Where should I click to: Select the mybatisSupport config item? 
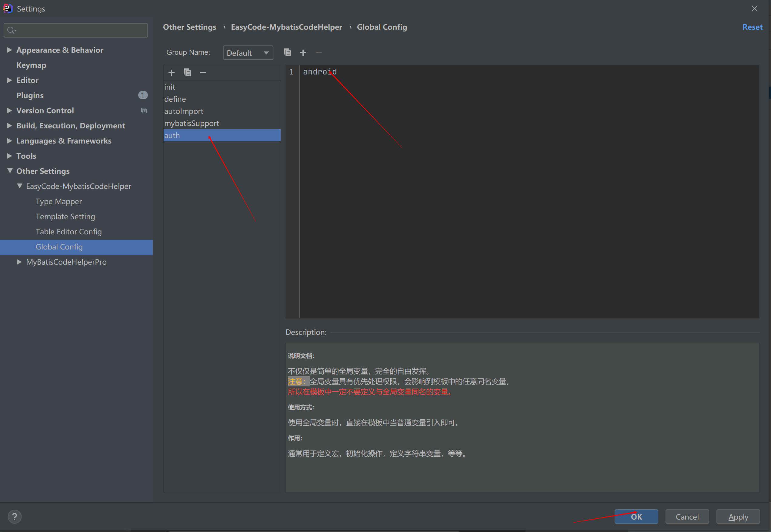[192, 123]
